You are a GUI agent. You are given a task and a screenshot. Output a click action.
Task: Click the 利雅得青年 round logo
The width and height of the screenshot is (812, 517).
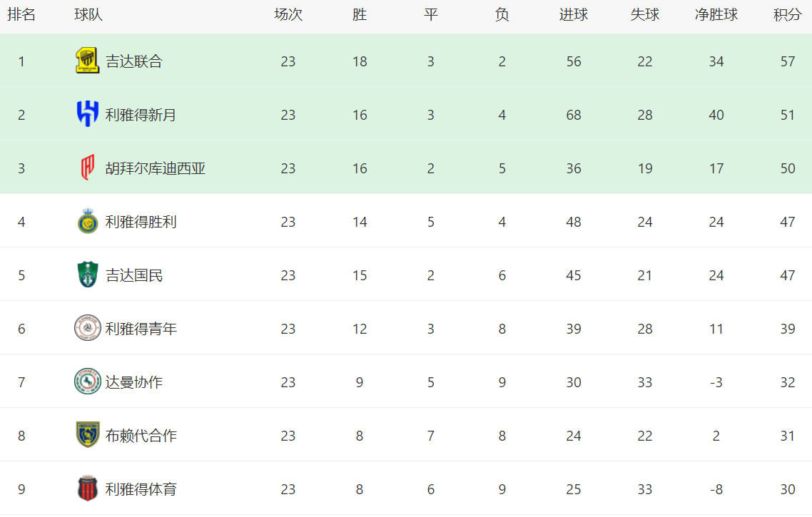87,329
